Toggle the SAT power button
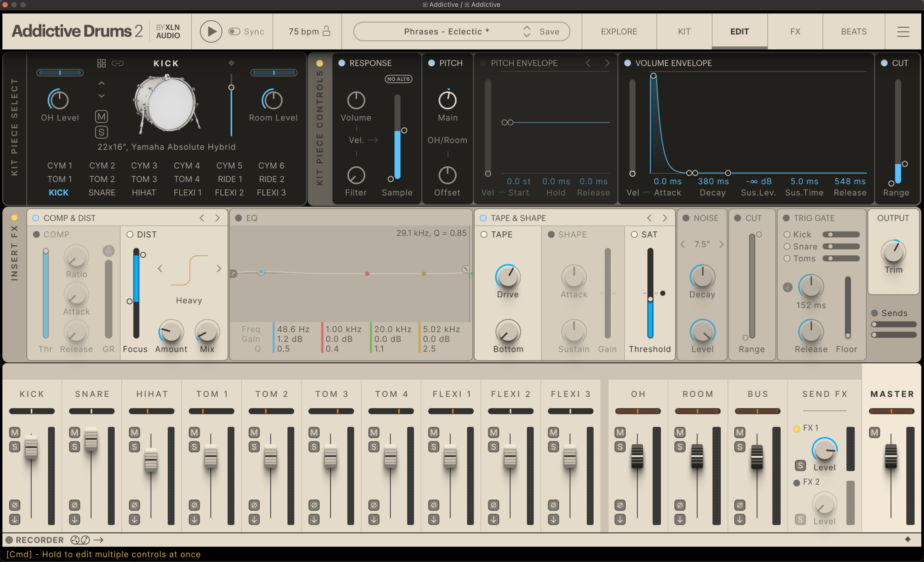The height and width of the screenshot is (562, 924). (x=634, y=235)
